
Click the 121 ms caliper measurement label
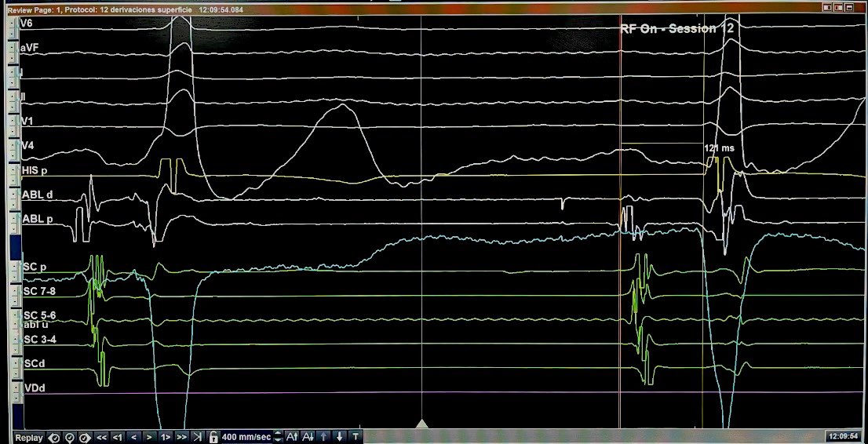coord(719,148)
